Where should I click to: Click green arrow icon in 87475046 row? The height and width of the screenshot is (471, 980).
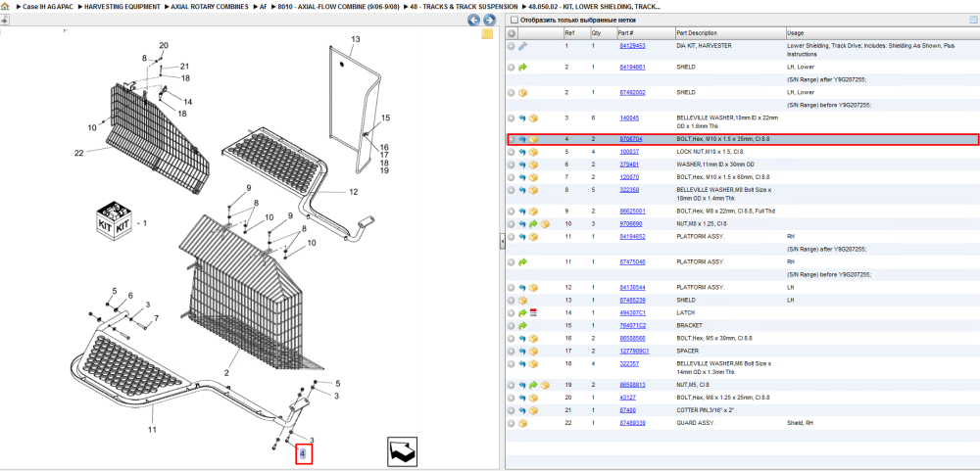(x=523, y=261)
